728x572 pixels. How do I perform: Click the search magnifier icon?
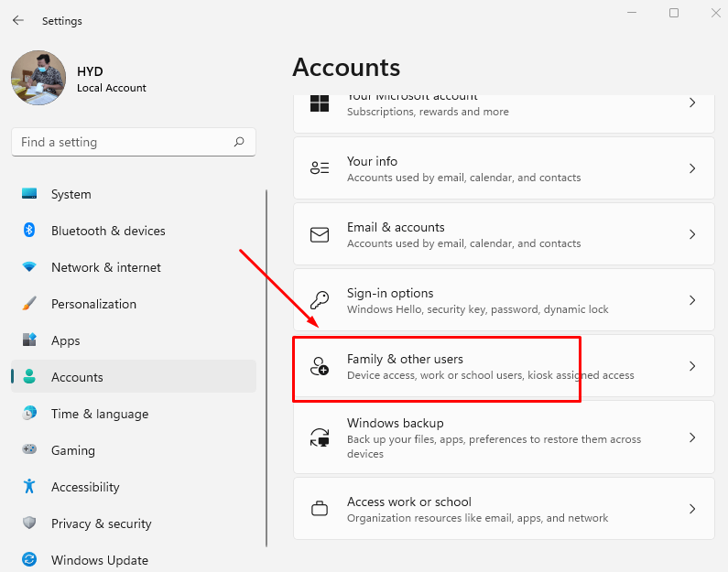click(x=239, y=142)
